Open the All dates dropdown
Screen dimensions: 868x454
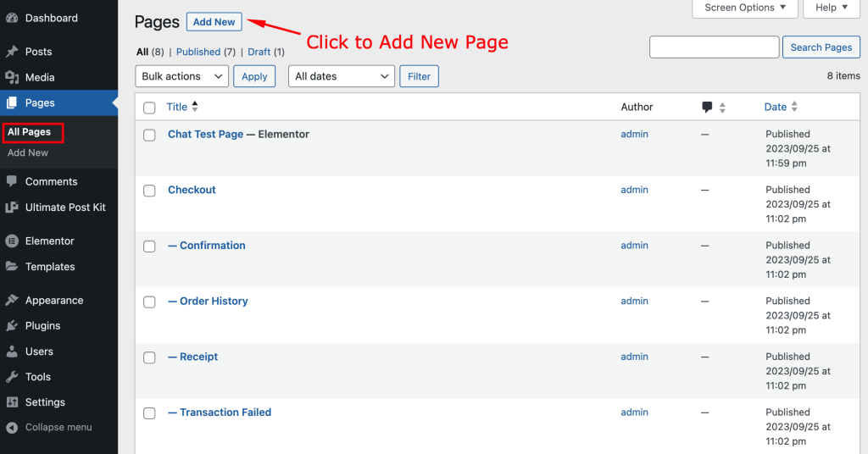[342, 76]
